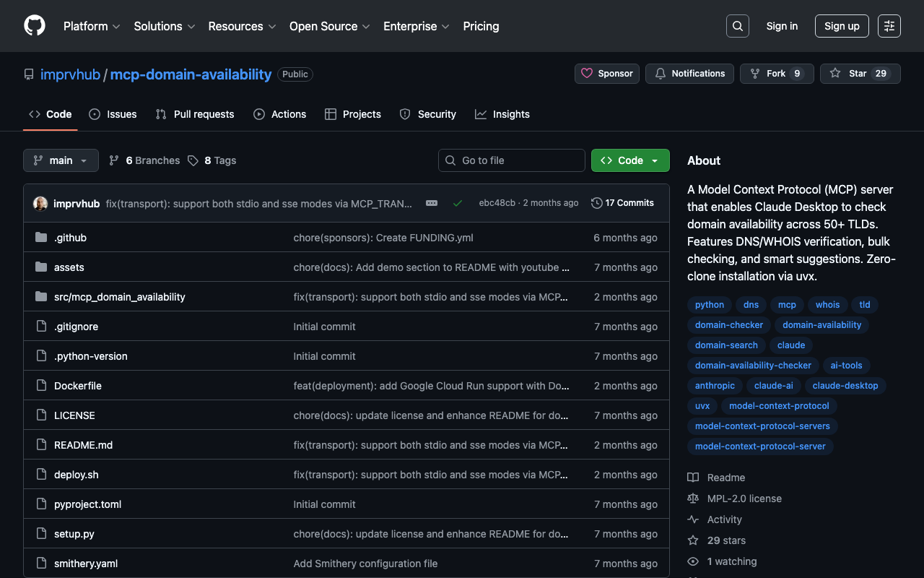Click the Sponsor heart button
924x578 pixels.
pos(607,74)
